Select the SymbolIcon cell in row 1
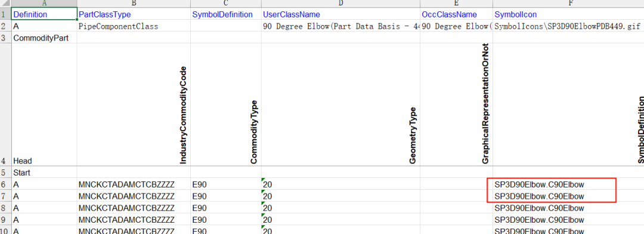The height and width of the screenshot is (234, 644). [568, 14]
